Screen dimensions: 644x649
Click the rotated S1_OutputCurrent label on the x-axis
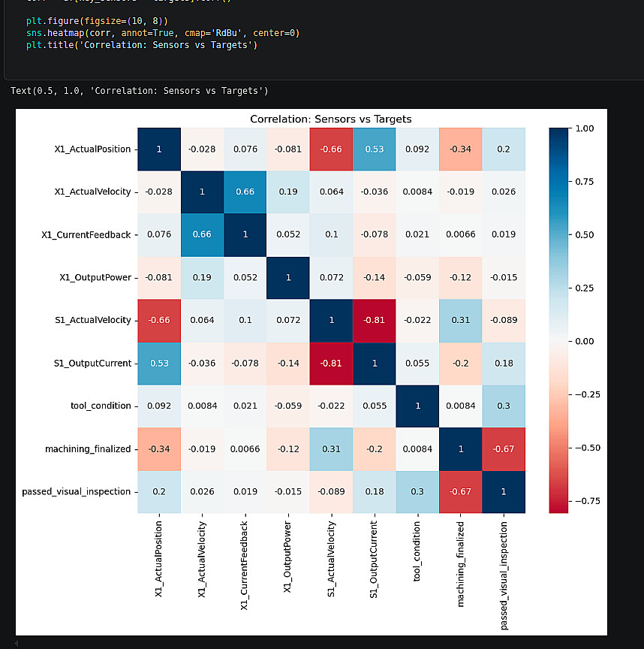375,557
